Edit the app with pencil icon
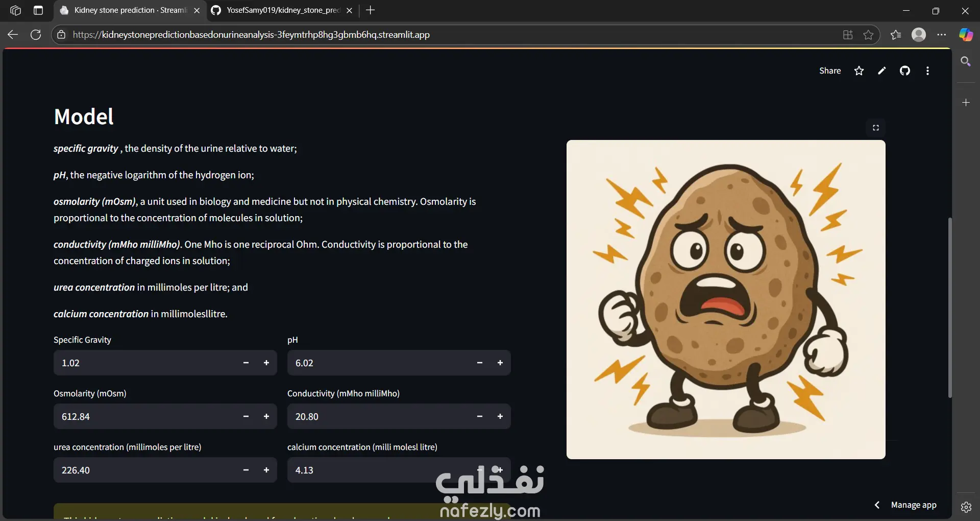 [882, 71]
